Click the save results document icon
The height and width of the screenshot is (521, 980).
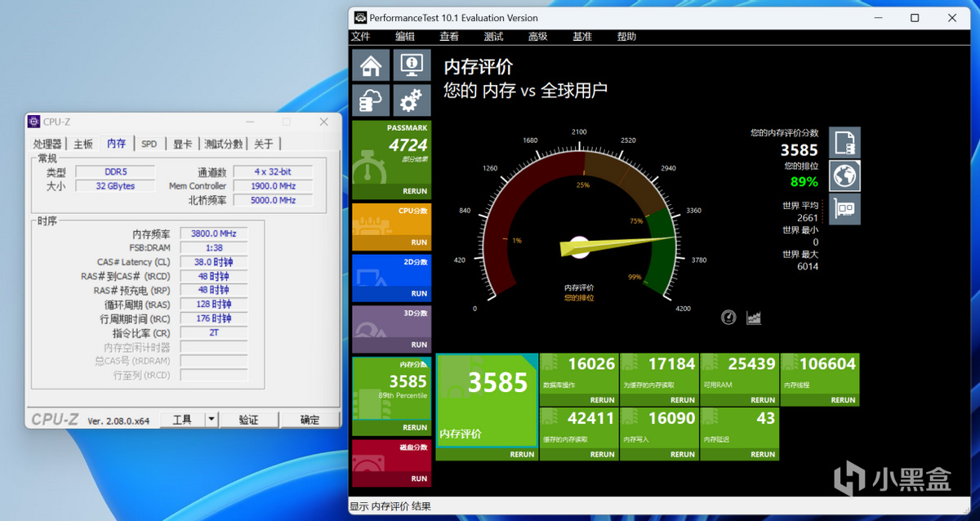(844, 143)
